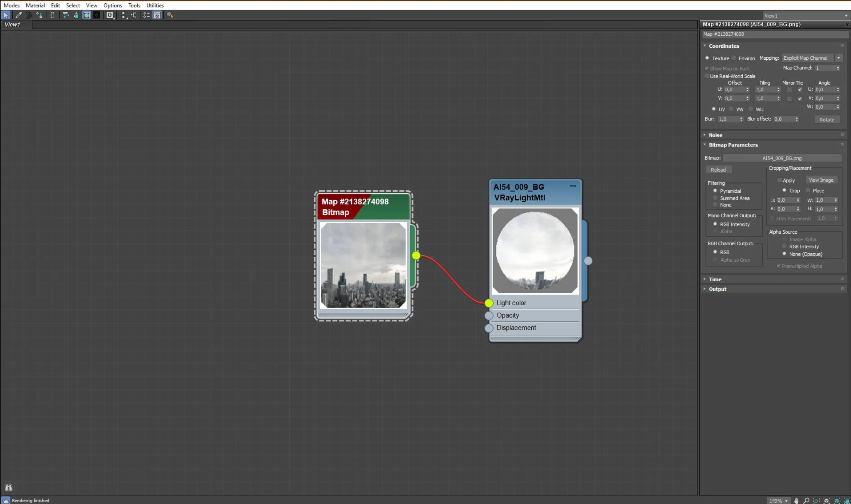
Task: Select the Environ radio button
Action: pos(734,58)
